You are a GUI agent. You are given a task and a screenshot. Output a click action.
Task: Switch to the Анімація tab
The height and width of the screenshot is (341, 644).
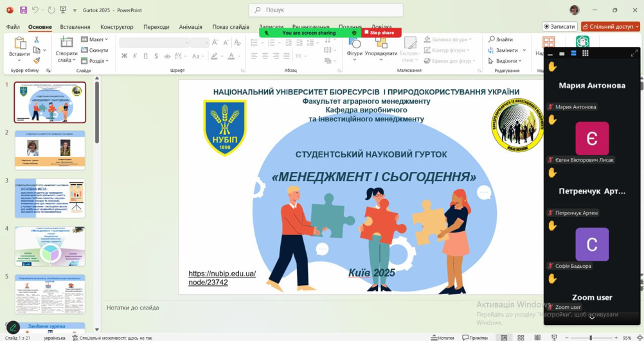pos(190,27)
